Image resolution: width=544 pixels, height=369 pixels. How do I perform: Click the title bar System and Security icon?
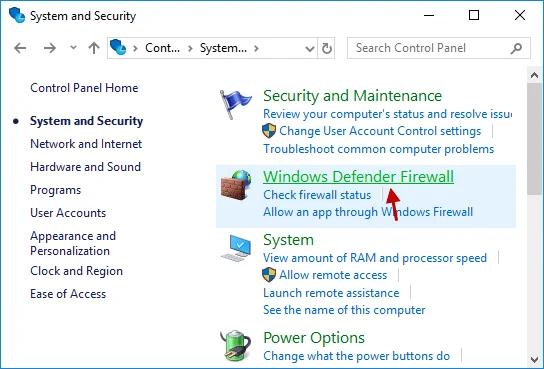17,15
